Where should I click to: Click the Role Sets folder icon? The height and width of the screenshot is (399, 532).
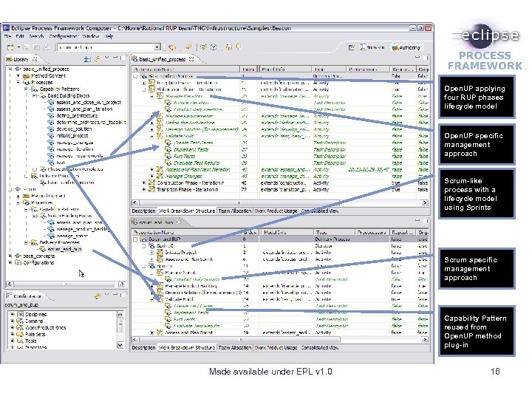pos(20,334)
